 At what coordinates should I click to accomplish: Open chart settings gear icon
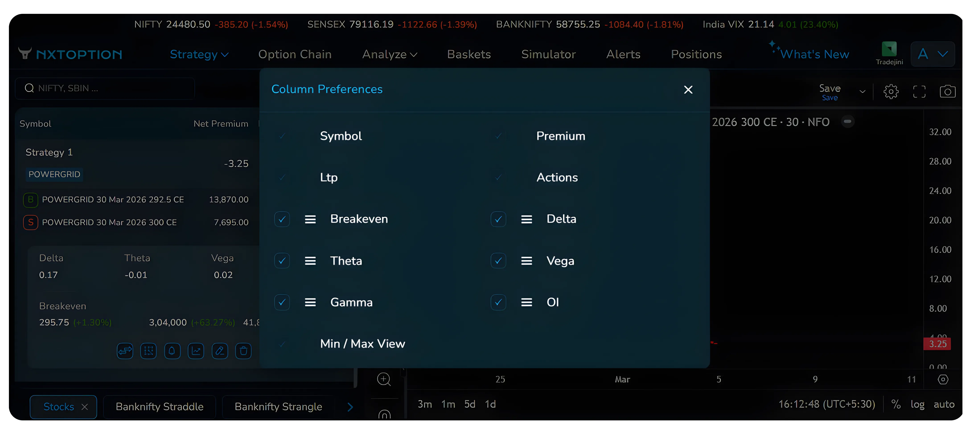(891, 91)
